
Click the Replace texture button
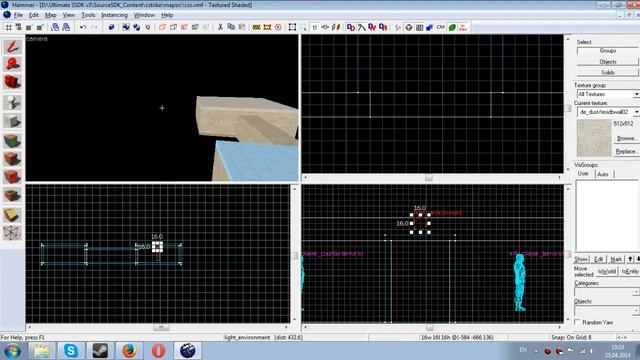click(x=626, y=151)
